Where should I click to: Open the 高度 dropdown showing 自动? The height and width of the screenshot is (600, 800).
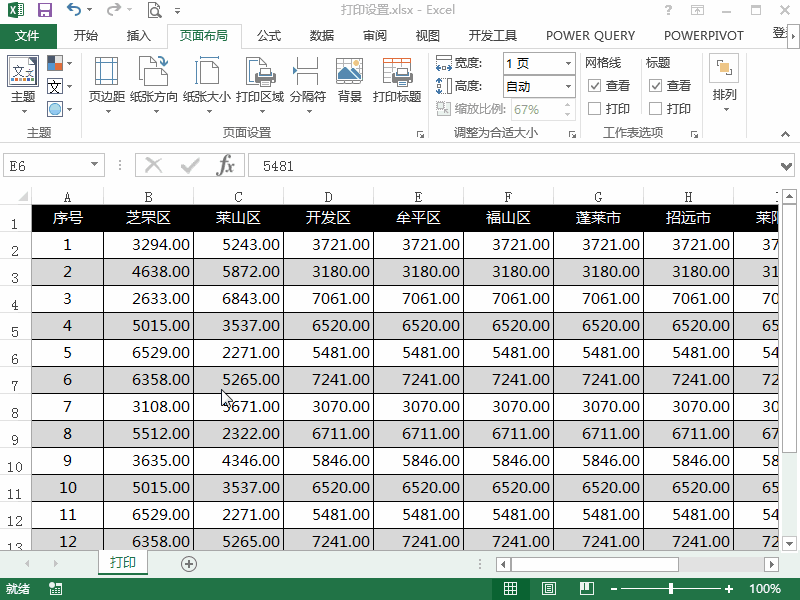[568, 85]
